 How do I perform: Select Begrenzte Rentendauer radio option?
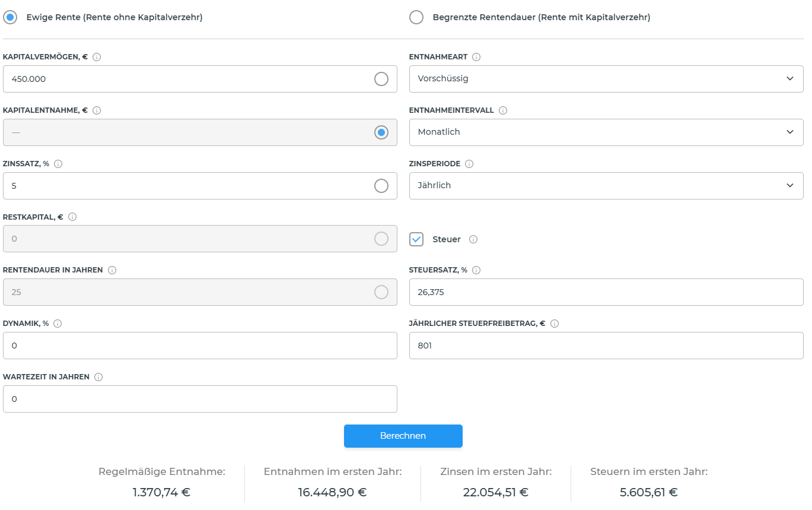pyautogui.click(x=416, y=17)
